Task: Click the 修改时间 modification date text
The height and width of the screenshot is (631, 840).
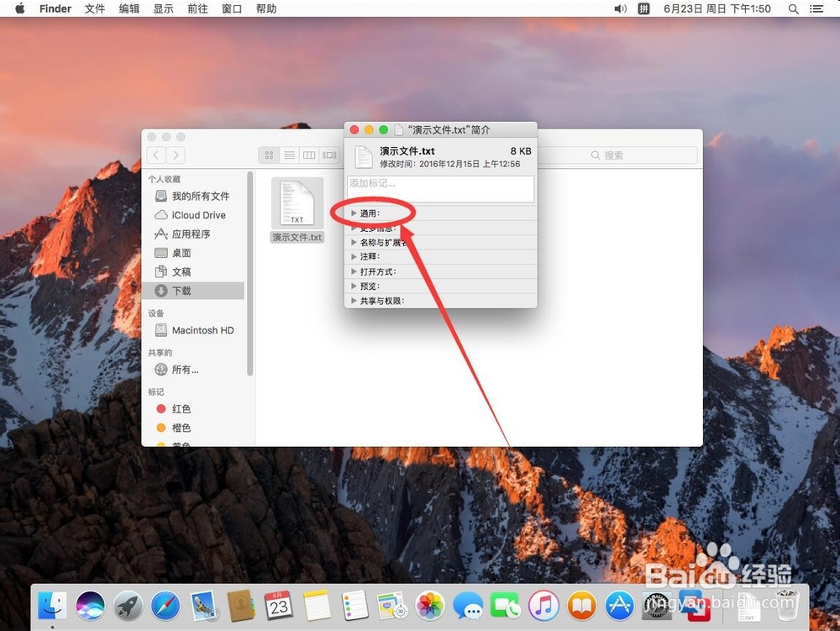Action: tap(450, 164)
